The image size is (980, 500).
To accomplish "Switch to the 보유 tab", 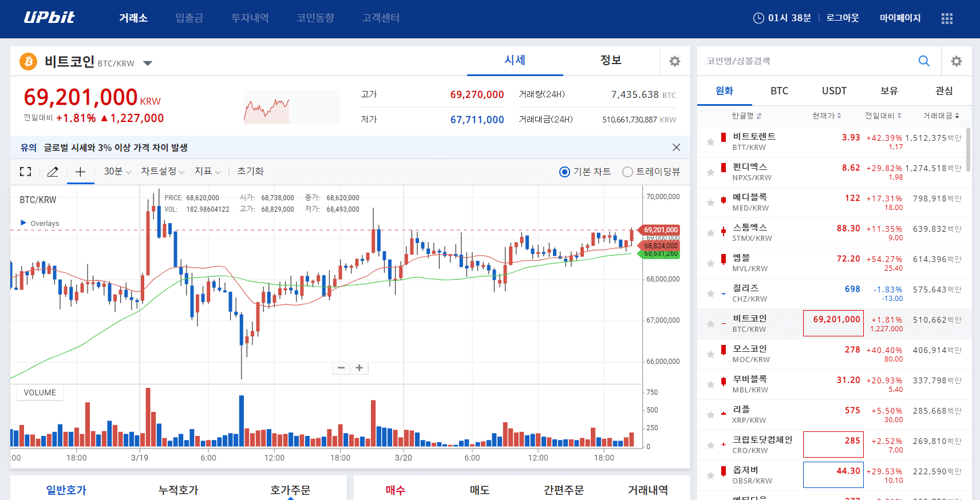I will (x=889, y=91).
